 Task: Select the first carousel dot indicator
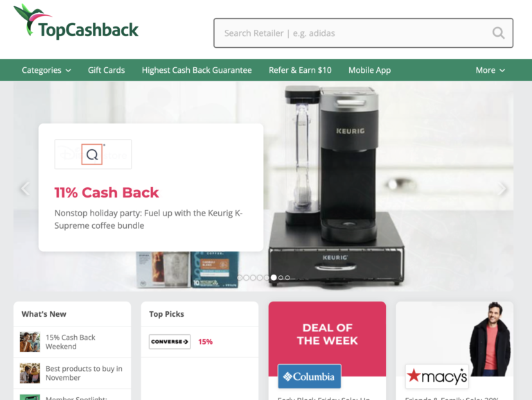click(240, 278)
